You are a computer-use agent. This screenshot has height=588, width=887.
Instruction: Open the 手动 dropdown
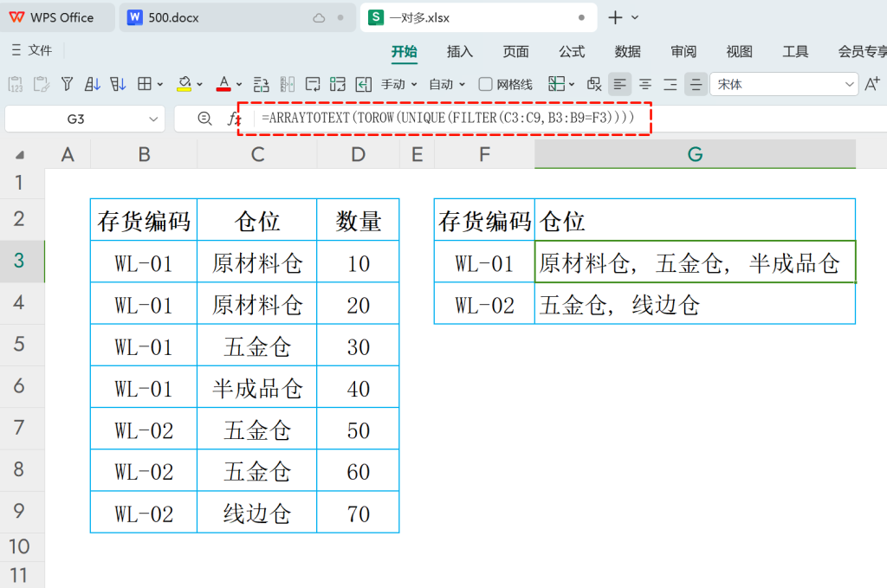398,84
